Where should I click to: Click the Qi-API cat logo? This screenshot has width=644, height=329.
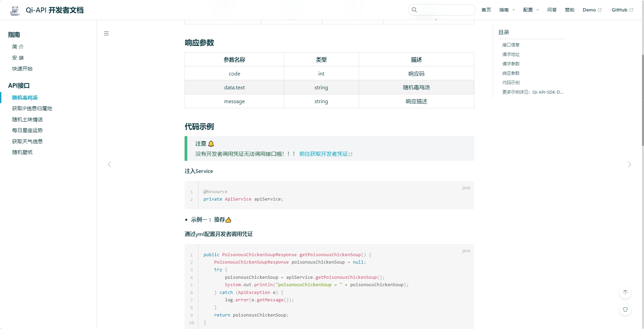(15, 10)
